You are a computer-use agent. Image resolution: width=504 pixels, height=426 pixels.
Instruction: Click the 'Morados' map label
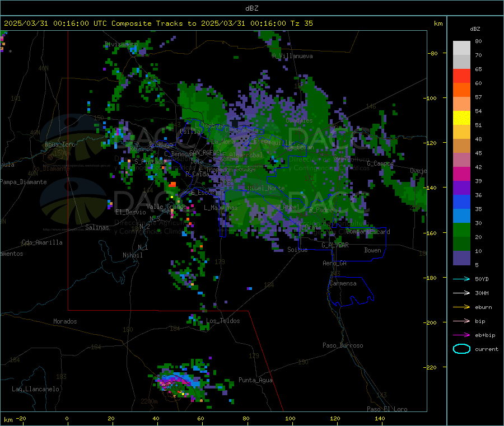(x=65, y=321)
